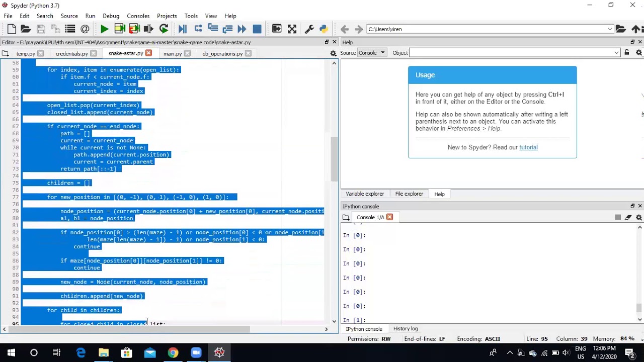644x362 pixels.
Task: Switch to File explorer tab
Action: [x=409, y=194]
